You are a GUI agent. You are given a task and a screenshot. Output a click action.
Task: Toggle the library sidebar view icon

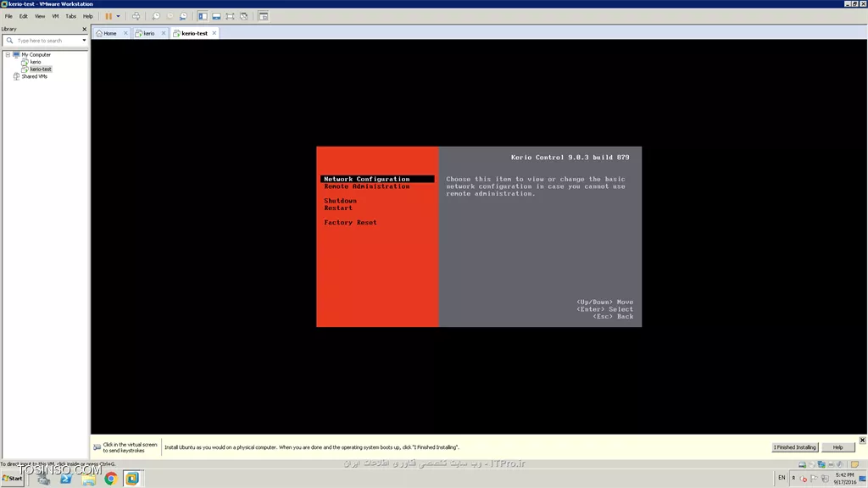click(203, 17)
